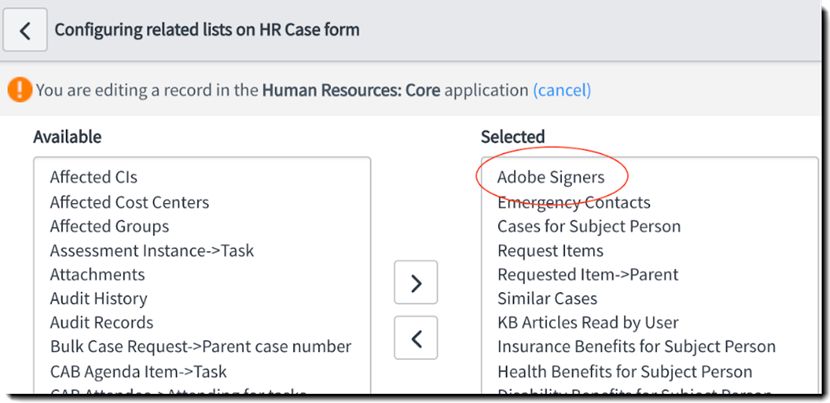The image size is (830, 403).
Task: Select CAB Agenda Item->Task entry
Action: click(138, 371)
